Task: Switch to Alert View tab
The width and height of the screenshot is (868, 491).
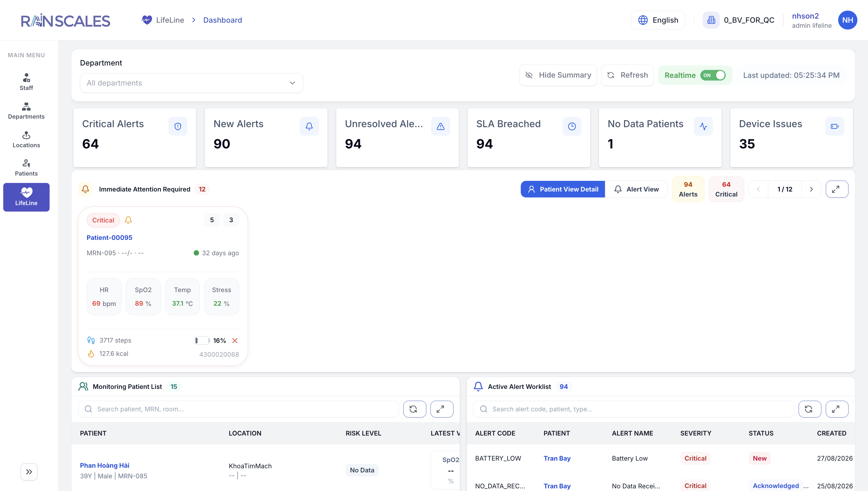Action: pos(636,189)
